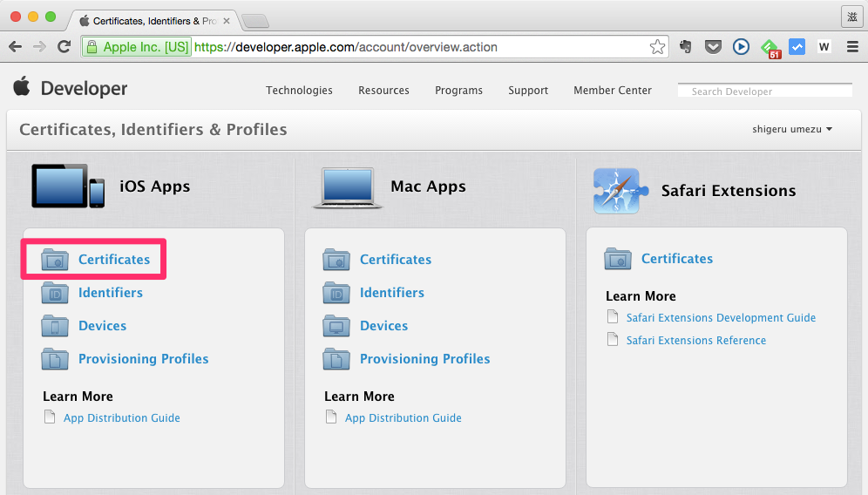Click the W extension icon

824,47
